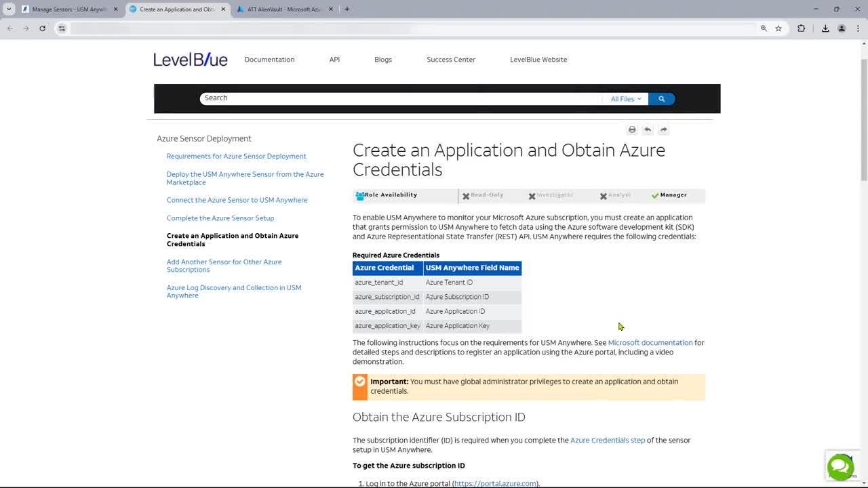
Task: Click the Azure Application Key cell
Action: (x=473, y=326)
